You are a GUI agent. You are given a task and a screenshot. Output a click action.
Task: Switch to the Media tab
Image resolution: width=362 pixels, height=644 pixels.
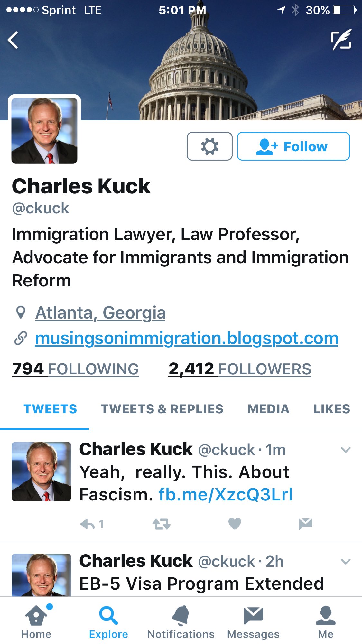[268, 409]
